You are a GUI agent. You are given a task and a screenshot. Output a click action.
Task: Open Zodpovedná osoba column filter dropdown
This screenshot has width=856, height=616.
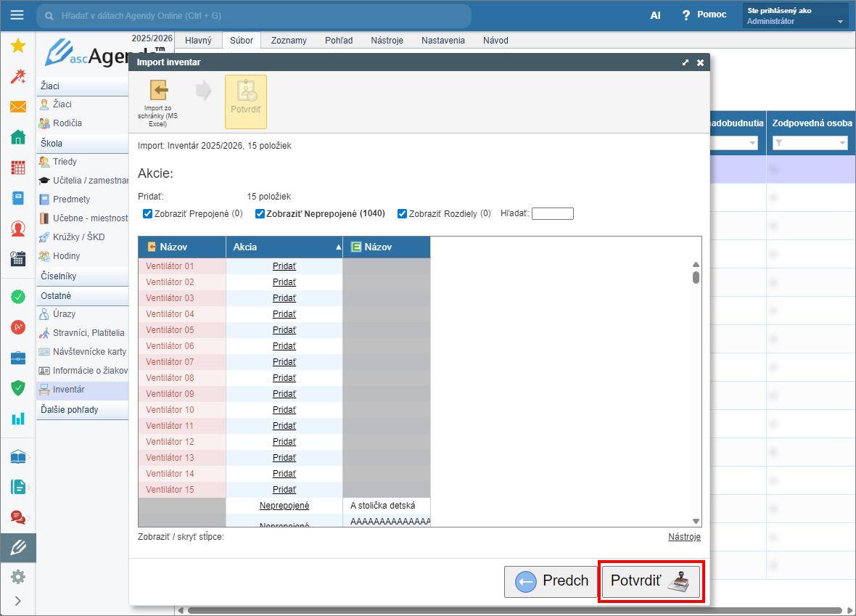click(841, 144)
